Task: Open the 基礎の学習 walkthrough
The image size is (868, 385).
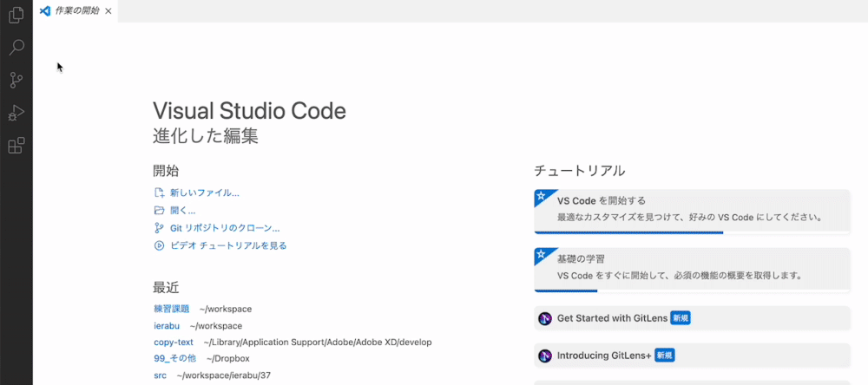Action: [692, 270]
